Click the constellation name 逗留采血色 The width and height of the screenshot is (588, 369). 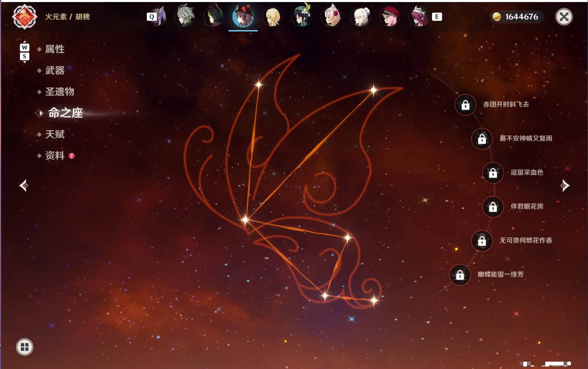tap(527, 172)
